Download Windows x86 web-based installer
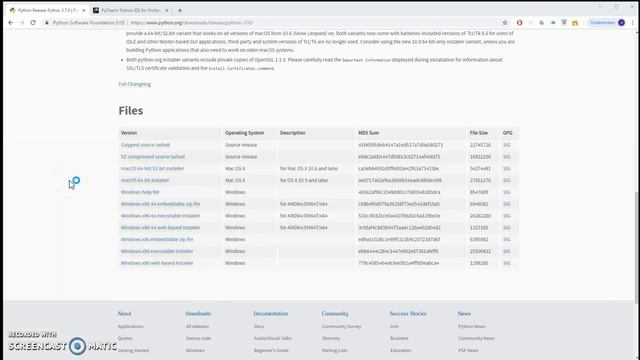Viewport: 640px width, 360px height. [157, 263]
